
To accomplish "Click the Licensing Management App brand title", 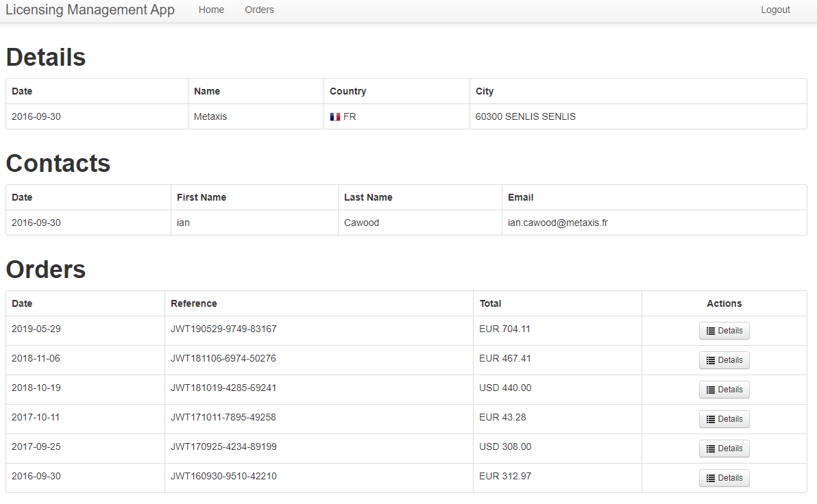I will [x=90, y=10].
